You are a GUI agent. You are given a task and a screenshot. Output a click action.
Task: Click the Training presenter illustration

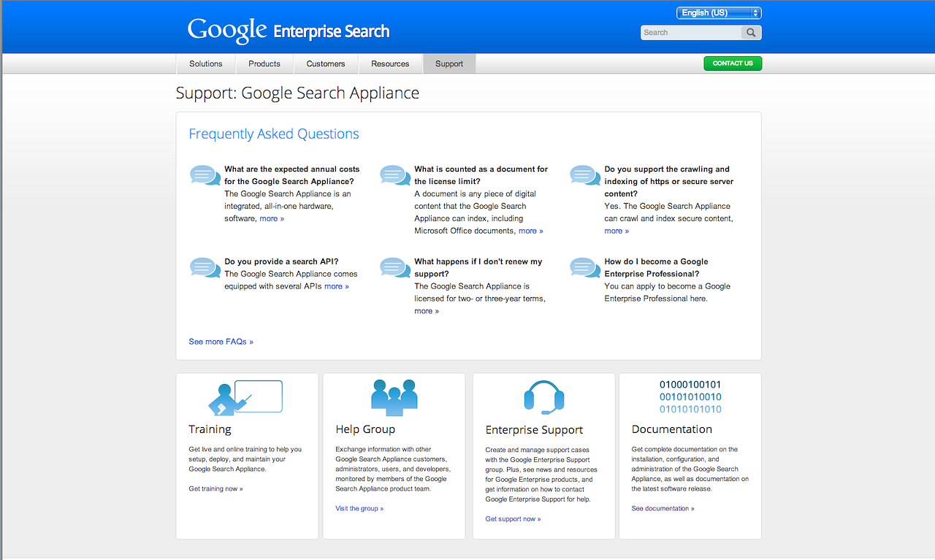(245, 398)
